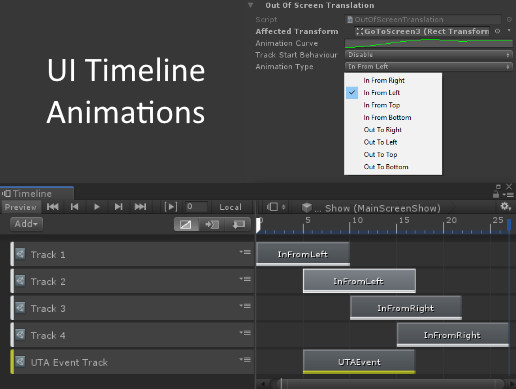Open Track Start Behaviour dropdown
This screenshot has width=516, height=389.
(428, 55)
